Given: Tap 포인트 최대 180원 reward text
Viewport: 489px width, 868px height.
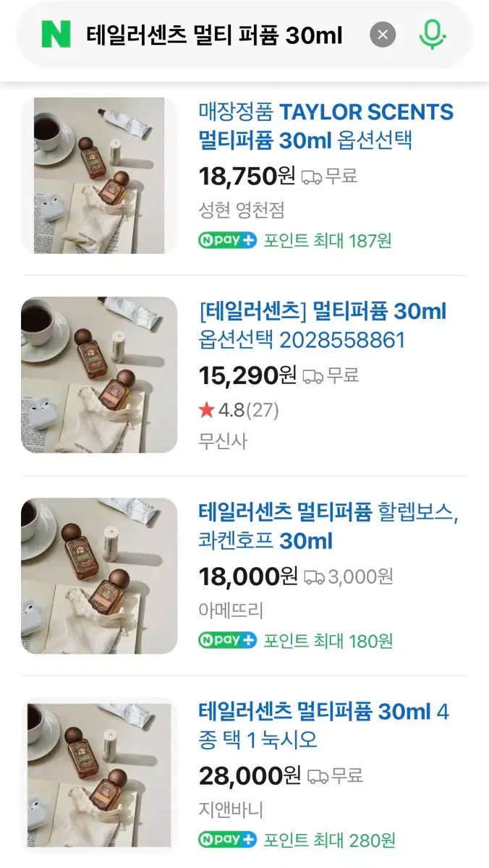Looking at the screenshot, I should tap(328, 640).
